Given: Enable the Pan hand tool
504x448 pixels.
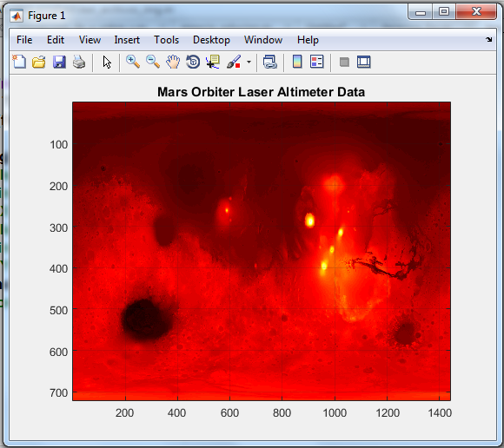Looking at the screenshot, I should pos(173,62).
